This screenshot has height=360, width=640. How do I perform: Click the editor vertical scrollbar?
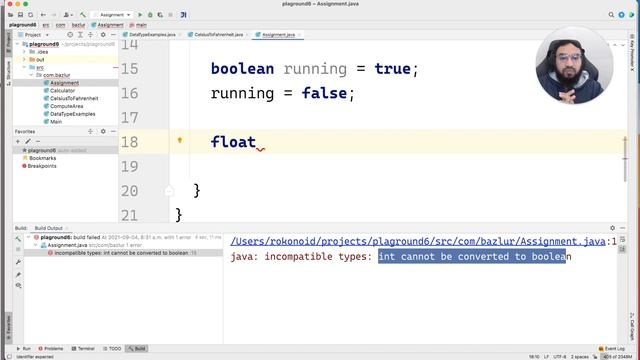coord(625,159)
